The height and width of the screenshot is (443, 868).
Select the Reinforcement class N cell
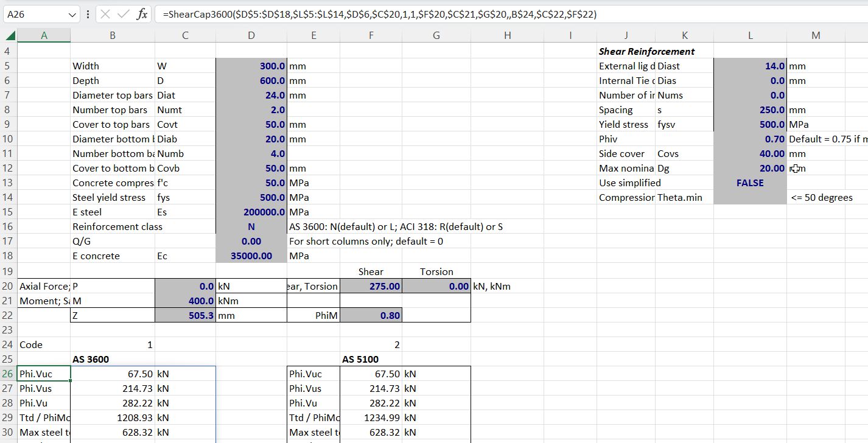[x=251, y=226]
